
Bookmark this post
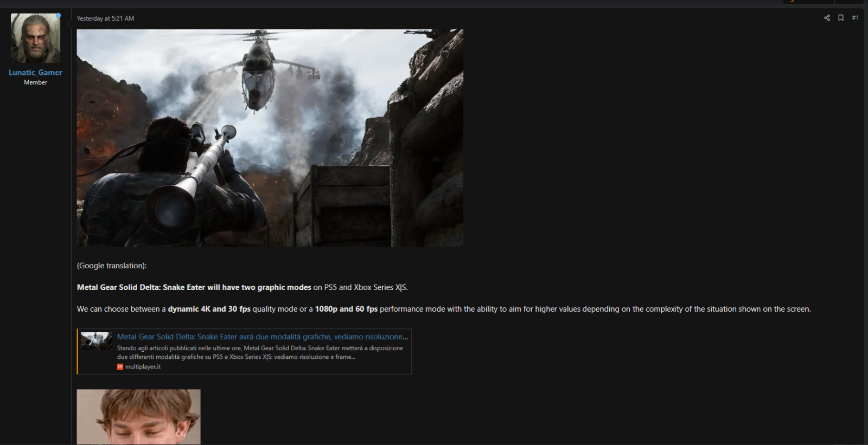coord(841,18)
